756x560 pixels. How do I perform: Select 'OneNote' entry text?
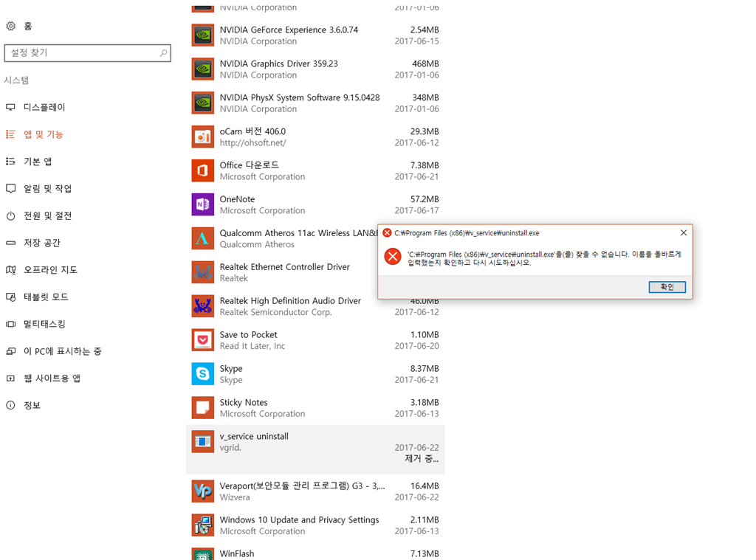237,199
